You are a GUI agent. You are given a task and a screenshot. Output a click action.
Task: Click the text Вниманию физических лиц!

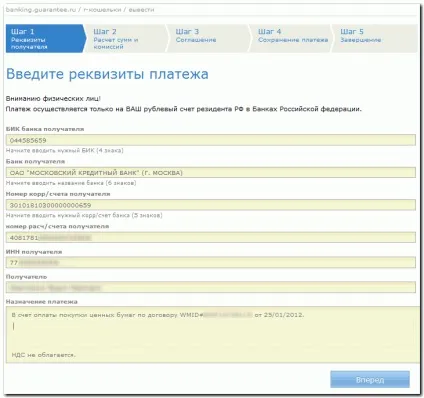click(53, 99)
